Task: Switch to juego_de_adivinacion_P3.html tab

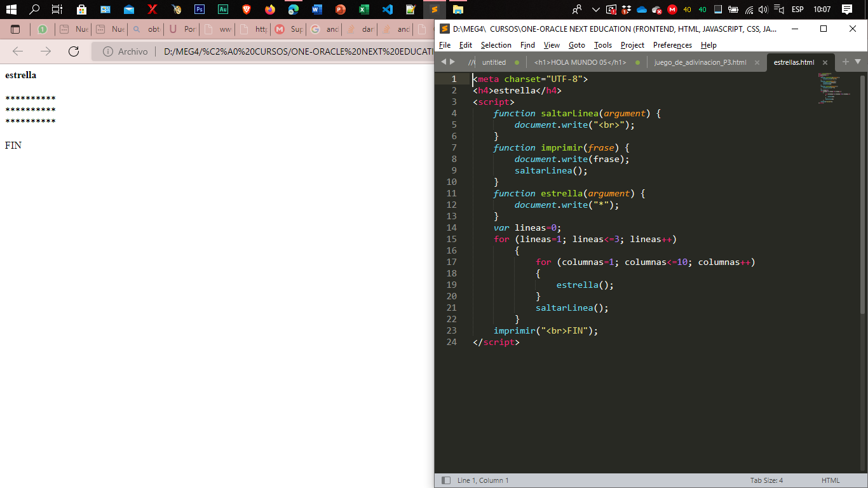Action: coord(700,62)
